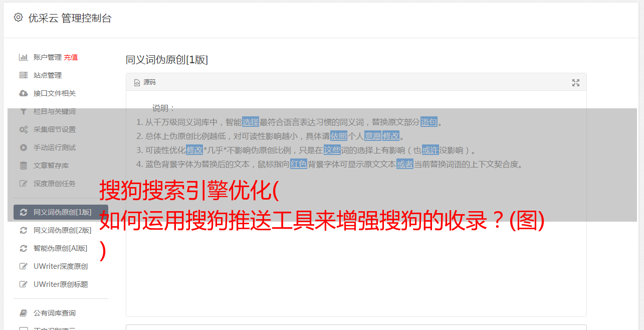Viewport: 644px width, 330px height.
Task: Click the book icon for 公有词库查询
Action: [23, 313]
